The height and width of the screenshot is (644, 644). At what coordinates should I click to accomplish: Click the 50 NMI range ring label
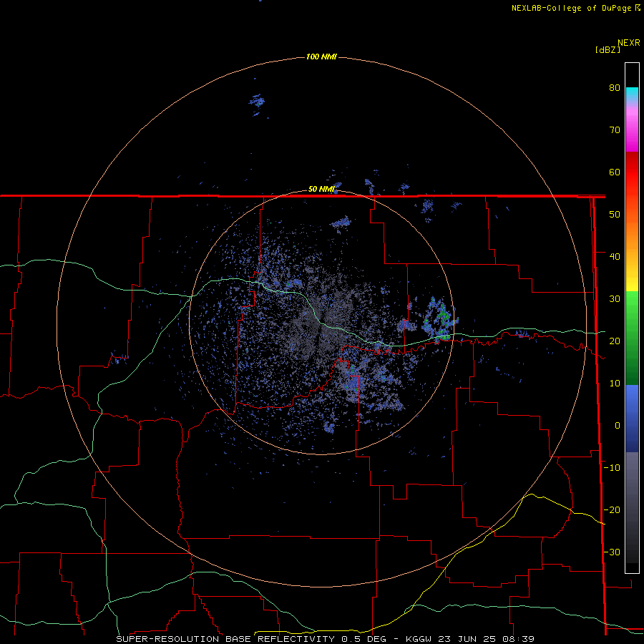point(321,189)
